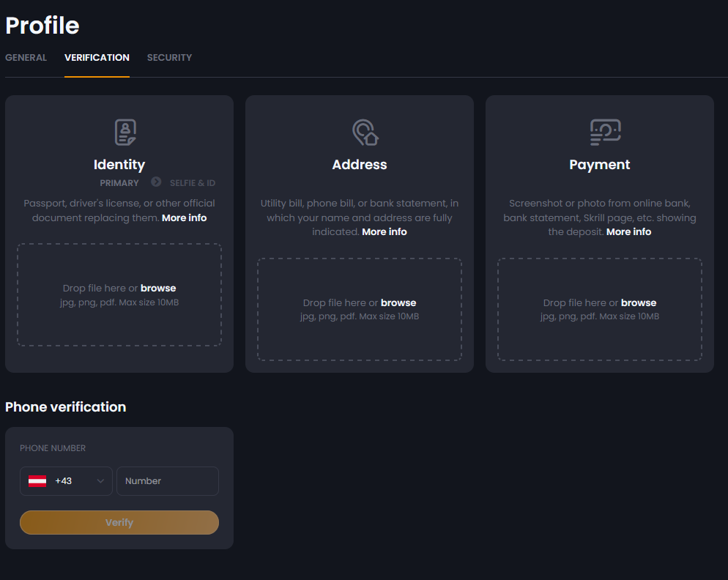Focus the phone Number input field
The height and width of the screenshot is (580, 728).
pyautogui.click(x=168, y=481)
